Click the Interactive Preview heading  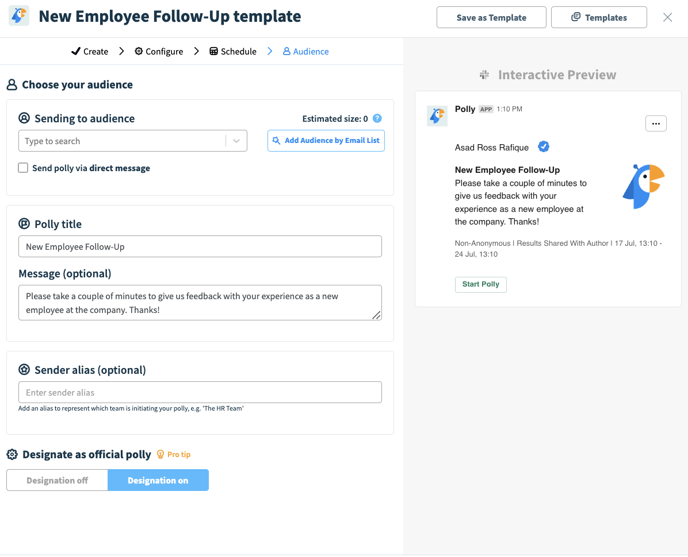(557, 75)
